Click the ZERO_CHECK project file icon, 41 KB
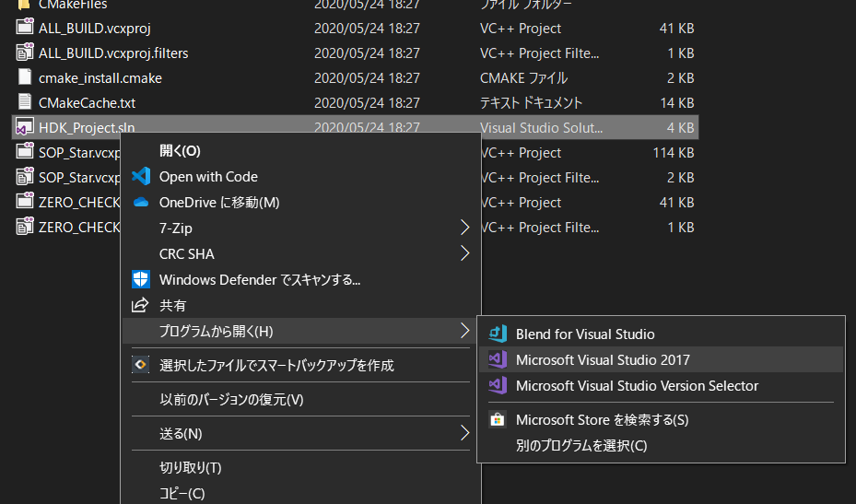The width and height of the screenshot is (856, 504). point(24,202)
